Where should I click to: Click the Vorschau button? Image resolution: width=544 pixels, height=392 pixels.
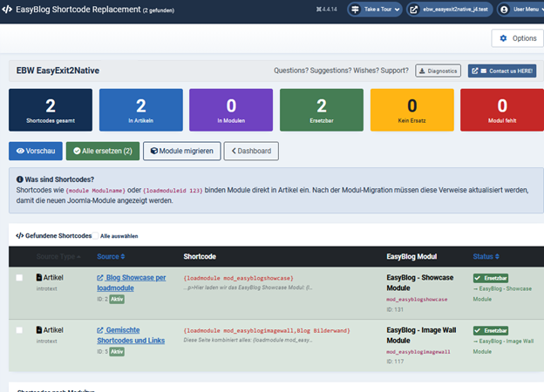click(36, 151)
